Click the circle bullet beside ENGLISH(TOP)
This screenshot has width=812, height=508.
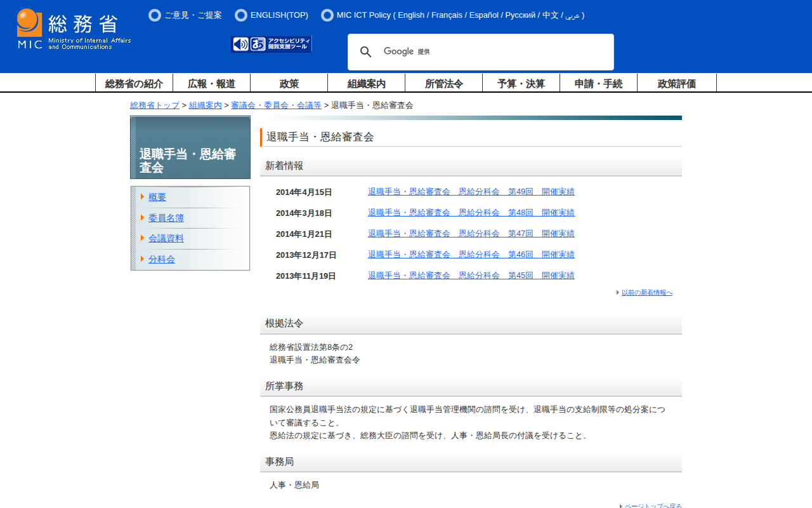point(241,15)
